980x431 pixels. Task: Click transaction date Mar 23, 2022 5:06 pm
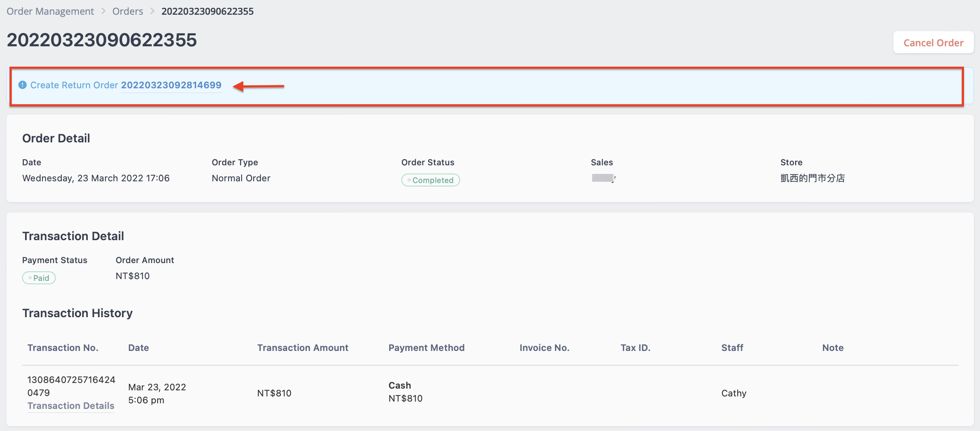(157, 393)
